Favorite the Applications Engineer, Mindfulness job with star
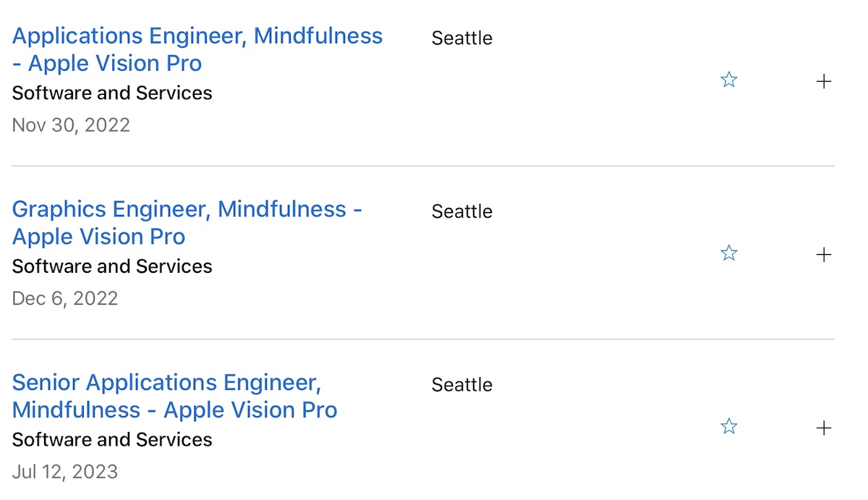 click(729, 80)
